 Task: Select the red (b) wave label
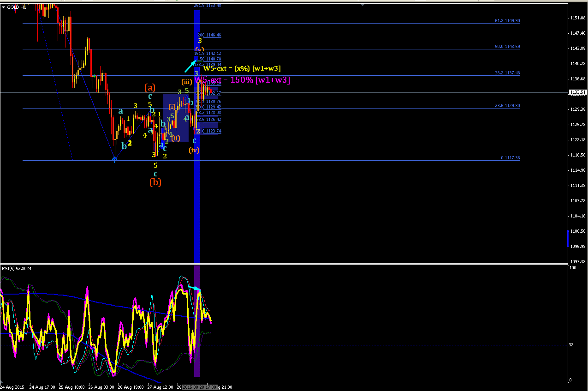click(x=155, y=182)
